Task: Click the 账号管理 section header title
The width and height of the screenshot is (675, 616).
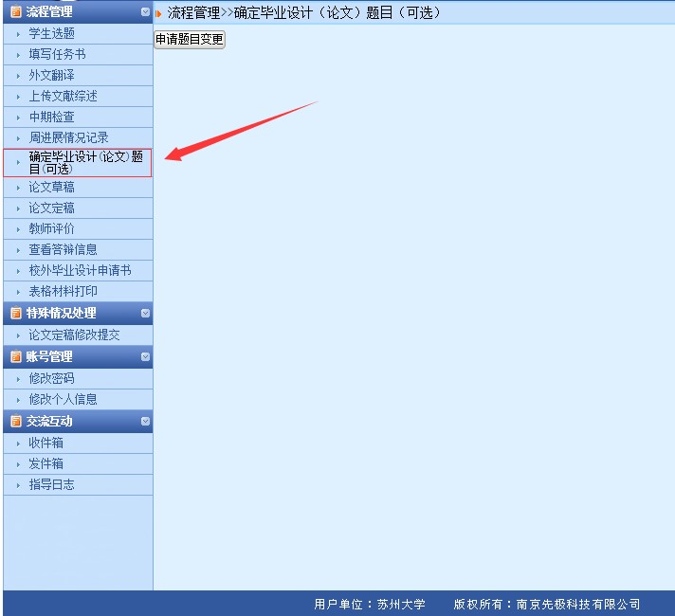Action: pos(49,357)
